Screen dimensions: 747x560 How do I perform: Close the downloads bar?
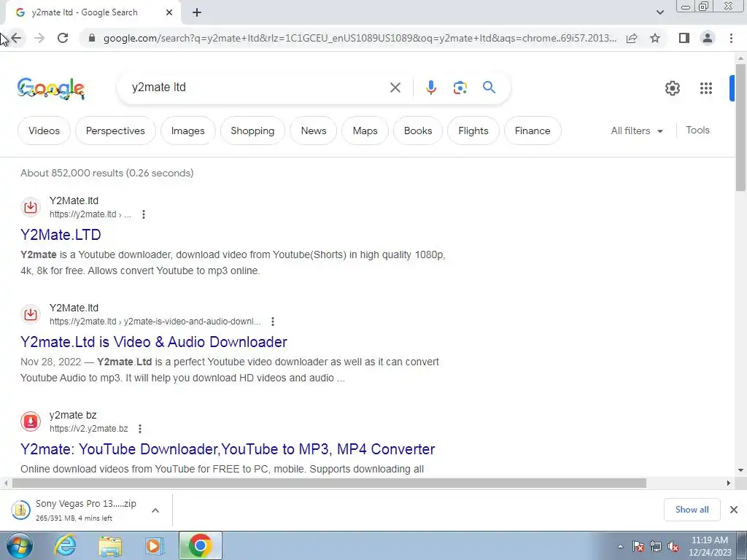point(734,510)
